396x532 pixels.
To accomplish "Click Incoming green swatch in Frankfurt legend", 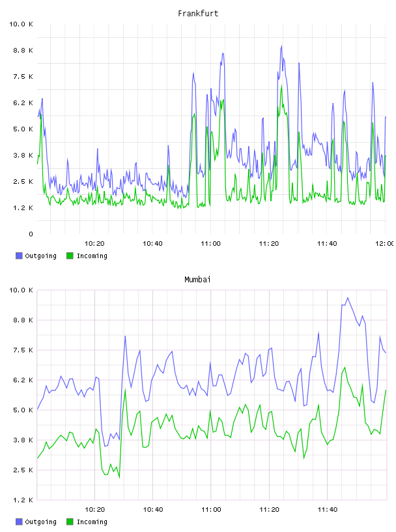I will pyautogui.click(x=70, y=256).
